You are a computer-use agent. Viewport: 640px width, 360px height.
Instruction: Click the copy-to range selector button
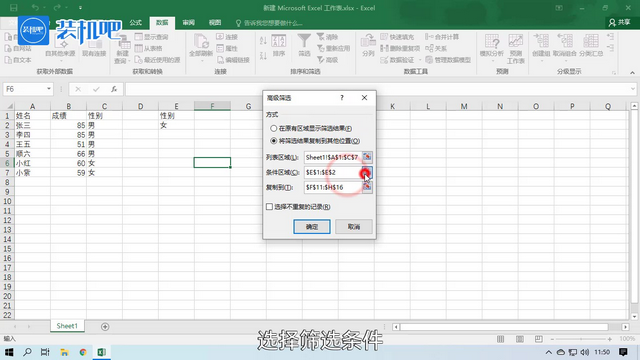(x=367, y=187)
